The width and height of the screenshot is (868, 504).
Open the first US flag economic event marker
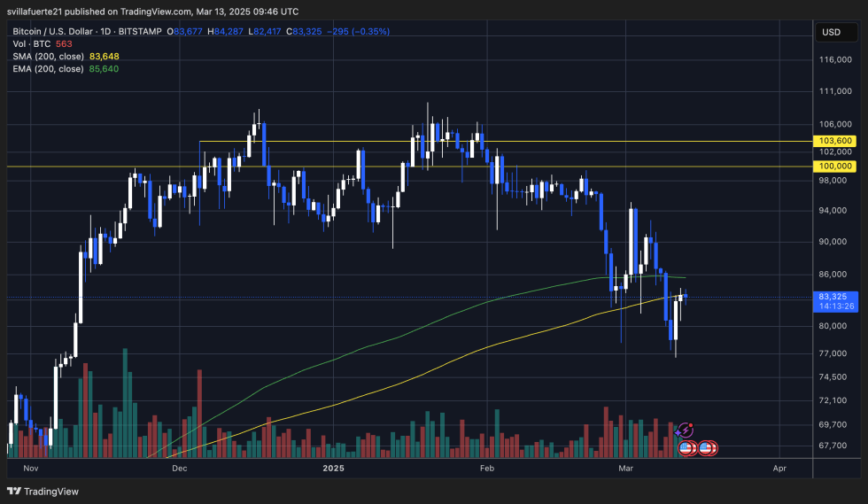tap(686, 448)
